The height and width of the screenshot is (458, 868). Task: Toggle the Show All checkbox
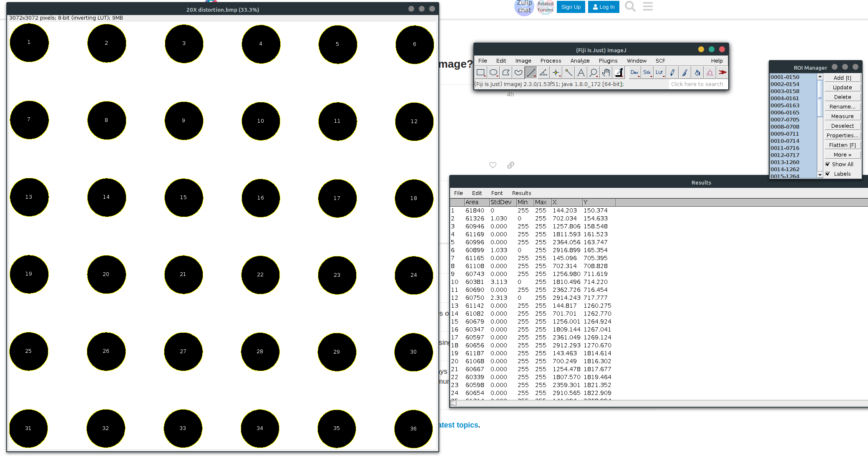click(x=828, y=164)
